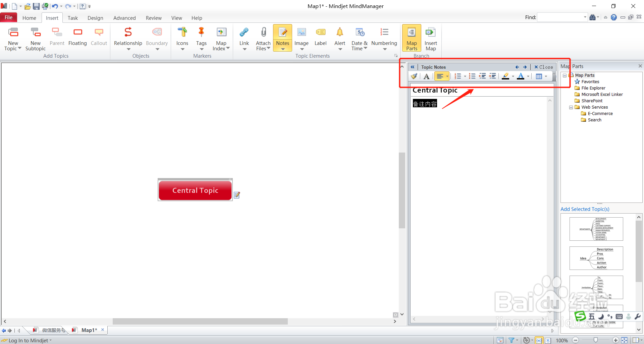Click zoom out minus button
This screenshot has width=644, height=344.
pos(576,340)
